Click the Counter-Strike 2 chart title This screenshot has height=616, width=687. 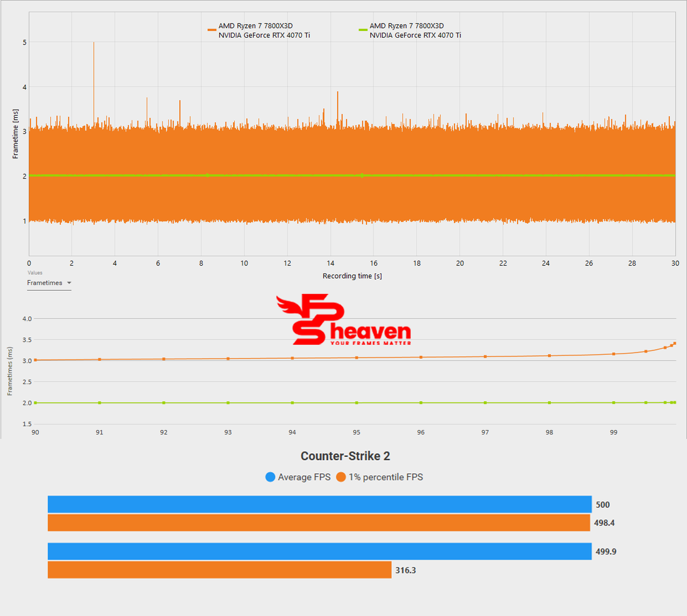tap(345, 456)
